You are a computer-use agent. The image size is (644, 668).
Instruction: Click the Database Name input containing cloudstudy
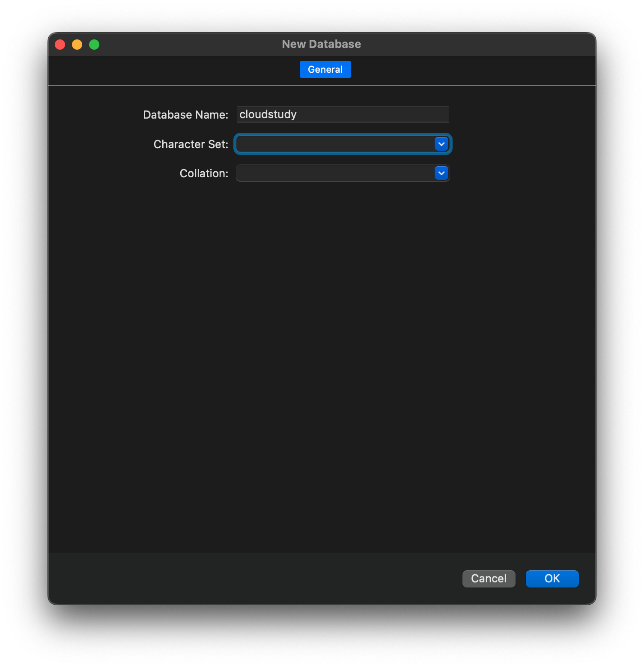pyautogui.click(x=342, y=114)
